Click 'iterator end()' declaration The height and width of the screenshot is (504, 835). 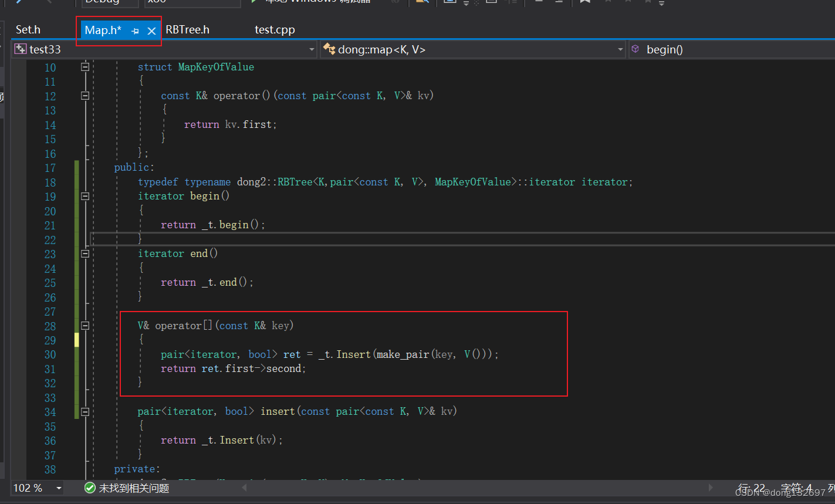coord(178,253)
